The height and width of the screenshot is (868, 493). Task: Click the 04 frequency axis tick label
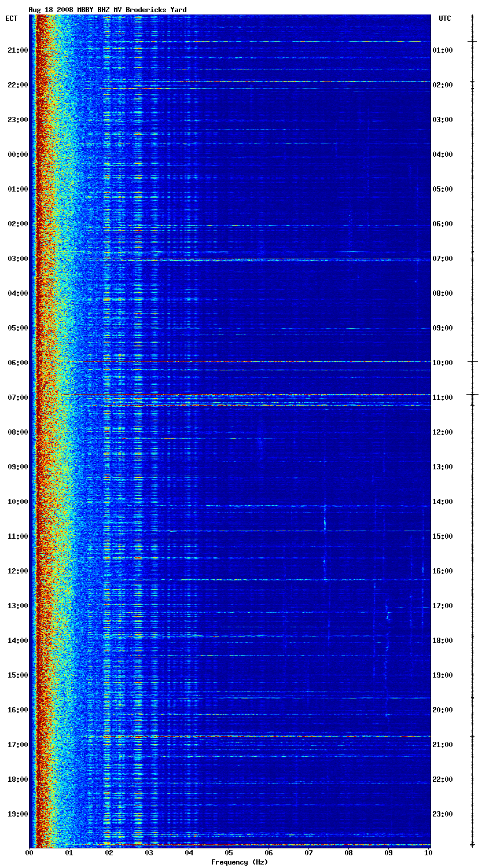189,853
